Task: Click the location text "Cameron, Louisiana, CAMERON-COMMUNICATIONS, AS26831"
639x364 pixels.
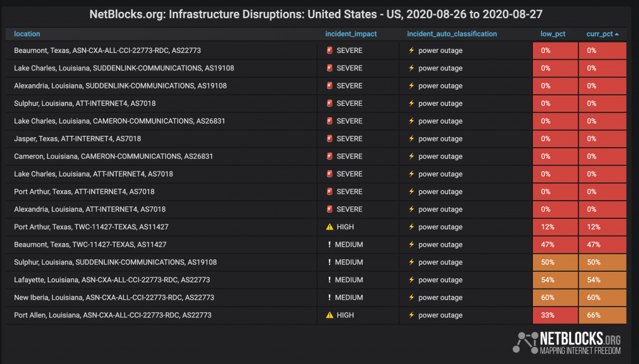Action: [114, 156]
